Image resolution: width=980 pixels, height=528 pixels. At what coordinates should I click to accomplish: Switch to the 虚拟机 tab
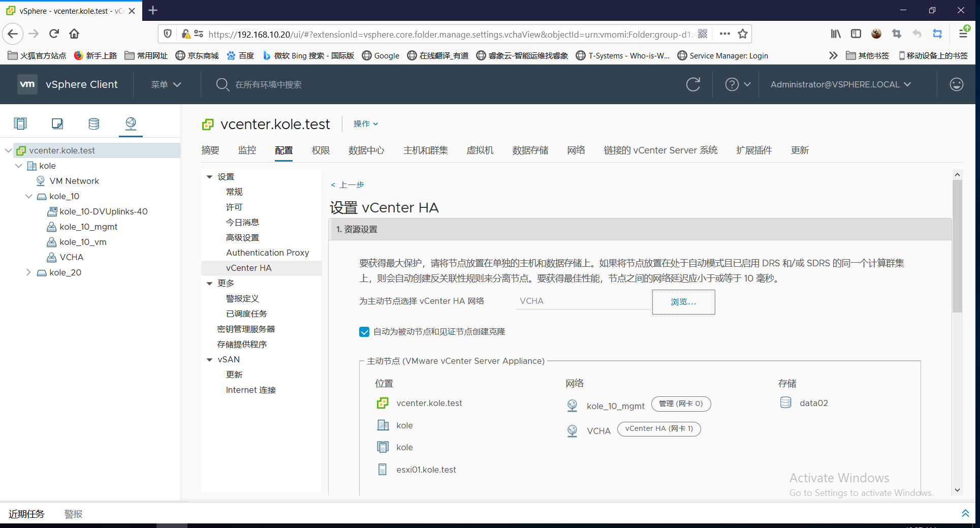point(480,150)
